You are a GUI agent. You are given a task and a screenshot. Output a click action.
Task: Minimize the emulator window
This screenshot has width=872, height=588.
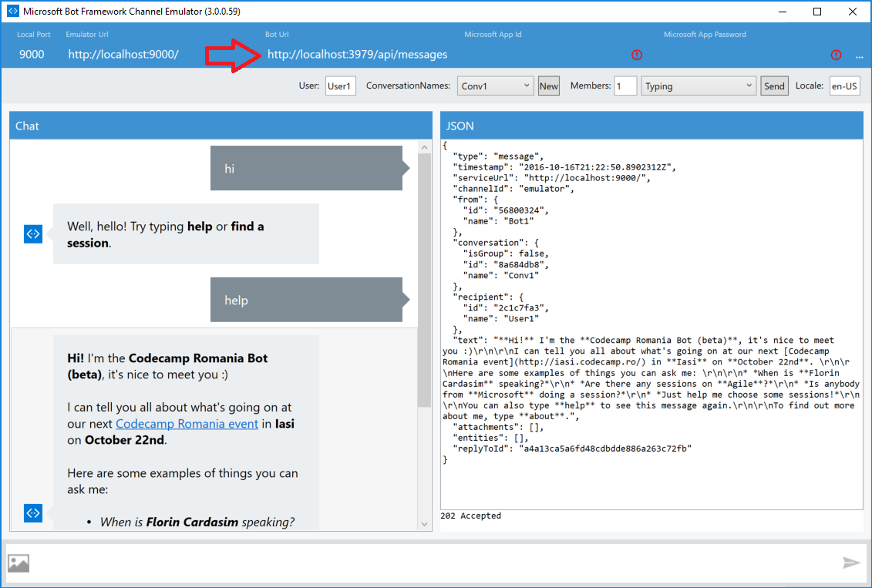click(783, 12)
